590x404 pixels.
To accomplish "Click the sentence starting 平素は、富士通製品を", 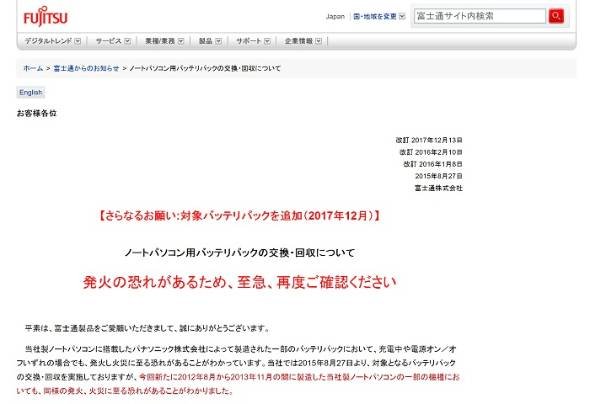I will [x=148, y=328].
